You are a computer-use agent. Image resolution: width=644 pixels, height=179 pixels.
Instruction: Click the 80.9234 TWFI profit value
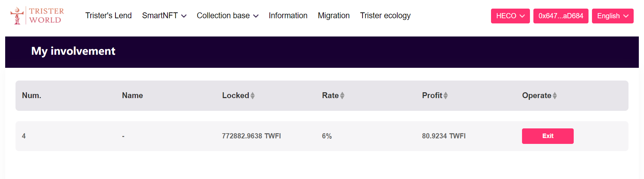443,136
